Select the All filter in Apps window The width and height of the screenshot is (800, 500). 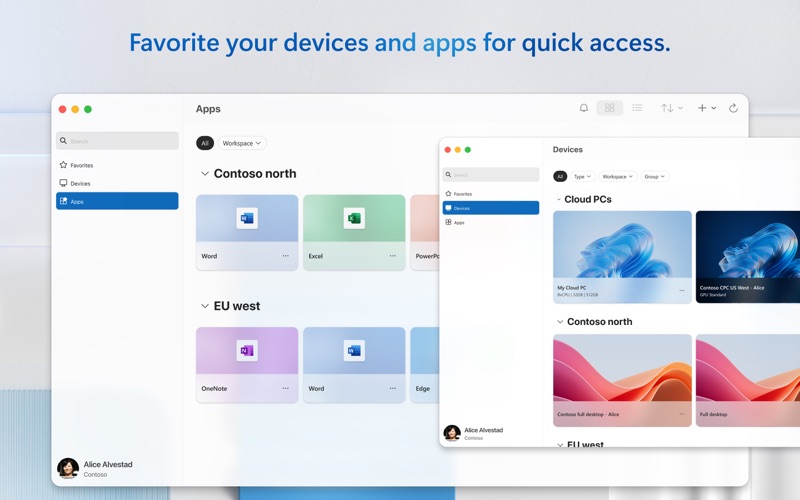[205, 143]
